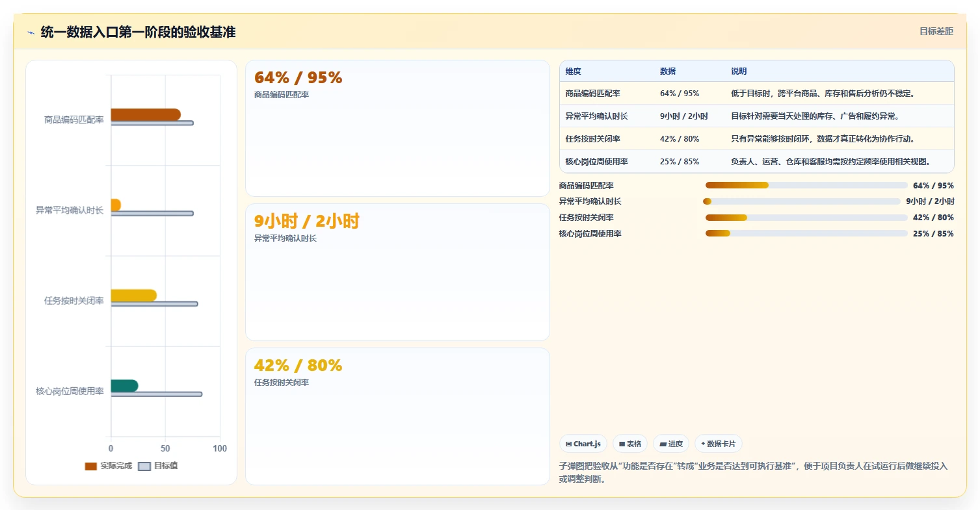The image size is (980, 510).
Task: Click the description starting 只有异常能够按时闭环
Action: pyautogui.click(x=823, y=139)
